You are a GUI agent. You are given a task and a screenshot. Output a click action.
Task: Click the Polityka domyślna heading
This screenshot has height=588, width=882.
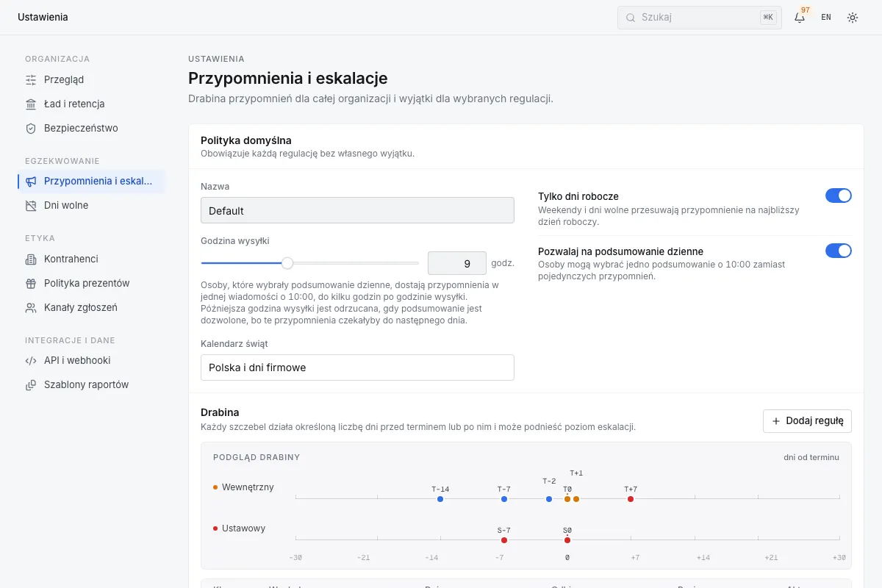tap(246, 140)
